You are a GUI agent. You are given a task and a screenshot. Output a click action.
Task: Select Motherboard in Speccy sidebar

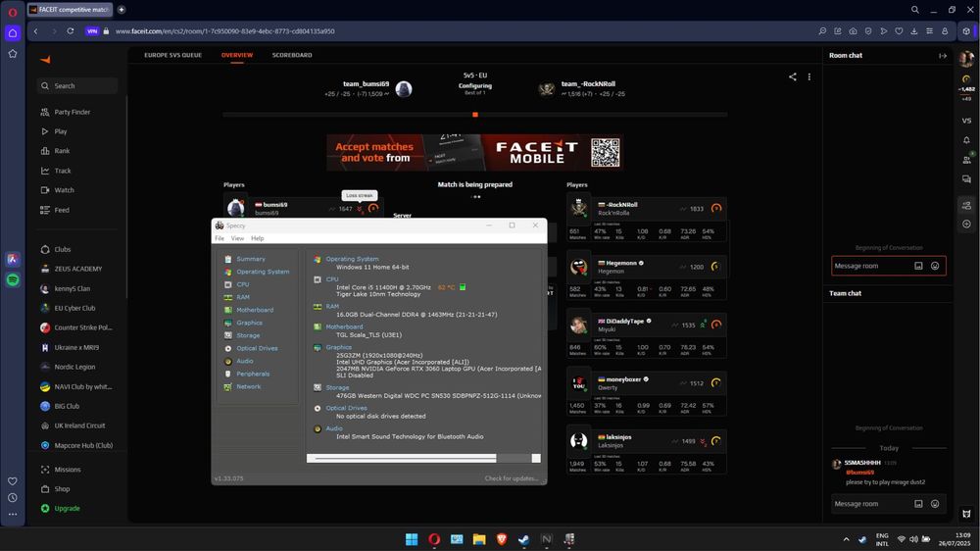(255, 310)
